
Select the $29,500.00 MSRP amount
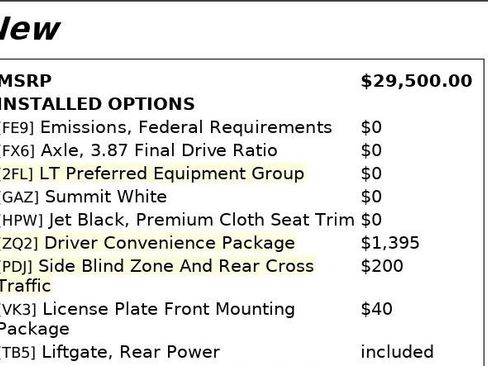coord(416,81)
